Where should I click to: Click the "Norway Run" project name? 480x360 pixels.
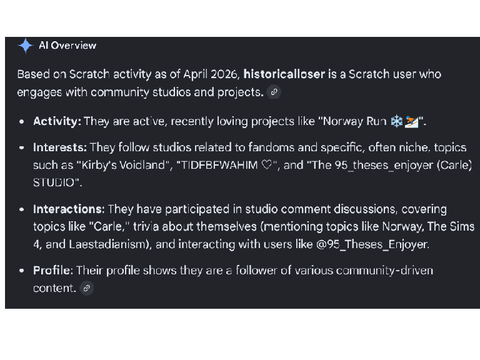point(355,121)
